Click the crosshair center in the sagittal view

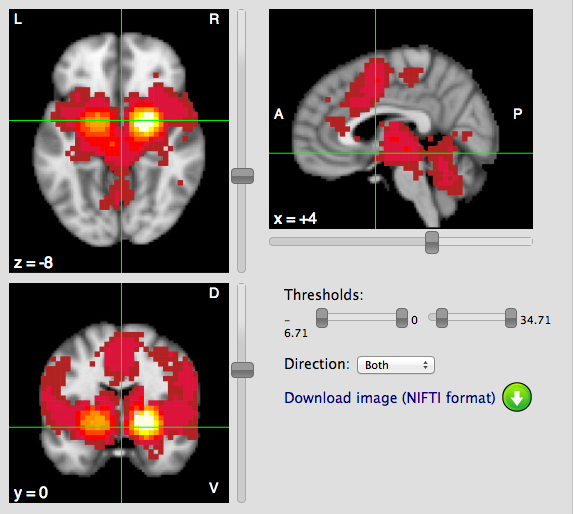pyautogui.click(x=375, y=153)
